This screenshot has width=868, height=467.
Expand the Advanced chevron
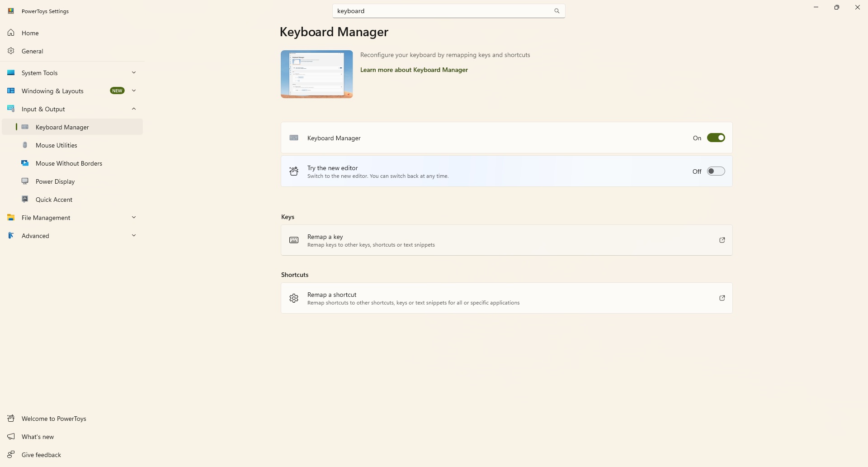[x=134, y=236]
